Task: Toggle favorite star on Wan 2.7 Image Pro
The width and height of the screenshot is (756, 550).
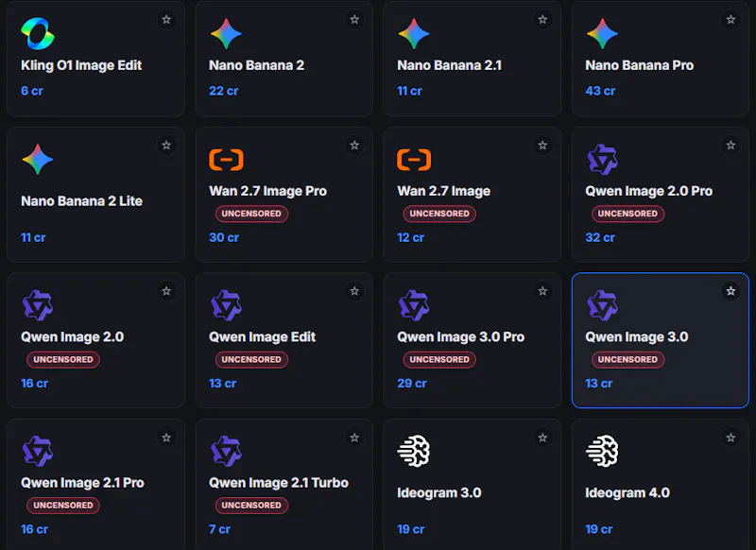Action: 354,146
